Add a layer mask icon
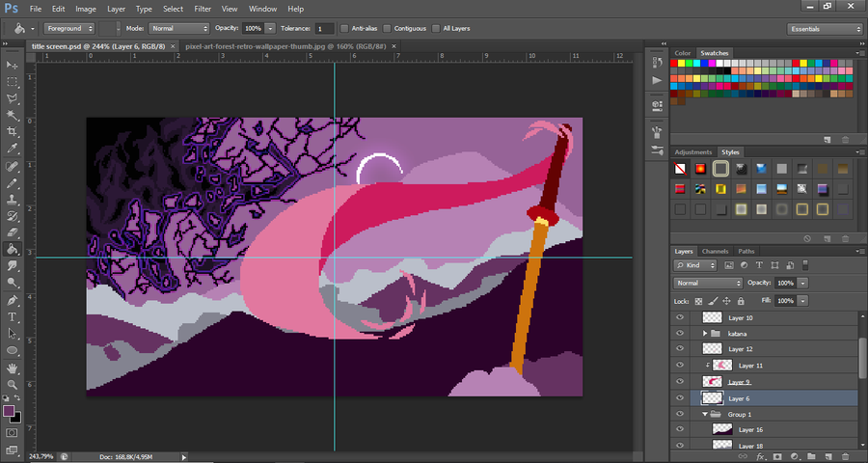Viewport: 868px width, 463px height. [x=777, y=456]
